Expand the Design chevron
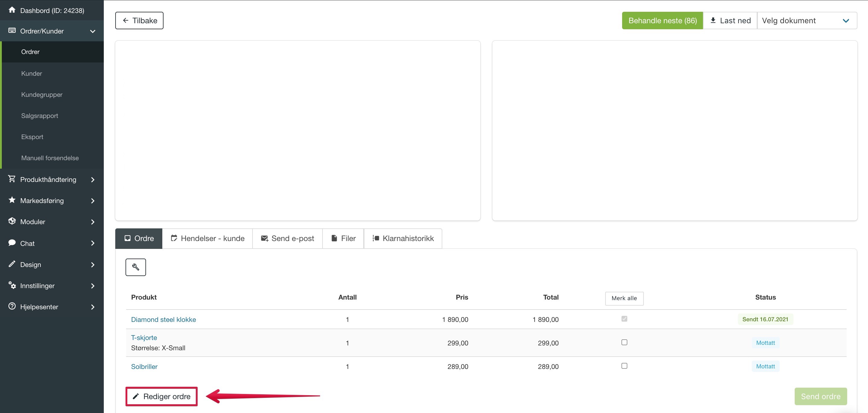The width and height of the screenshot is (868, 413). tap(93, 265)
